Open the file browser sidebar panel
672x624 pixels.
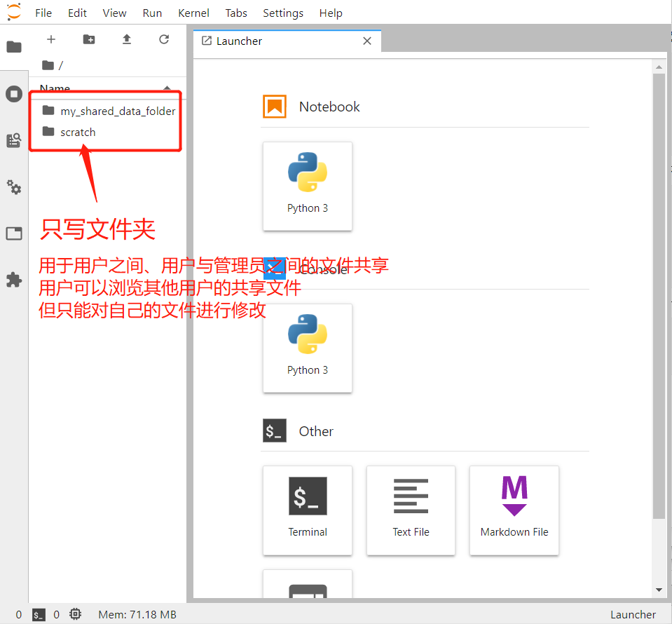pos(14,47)
